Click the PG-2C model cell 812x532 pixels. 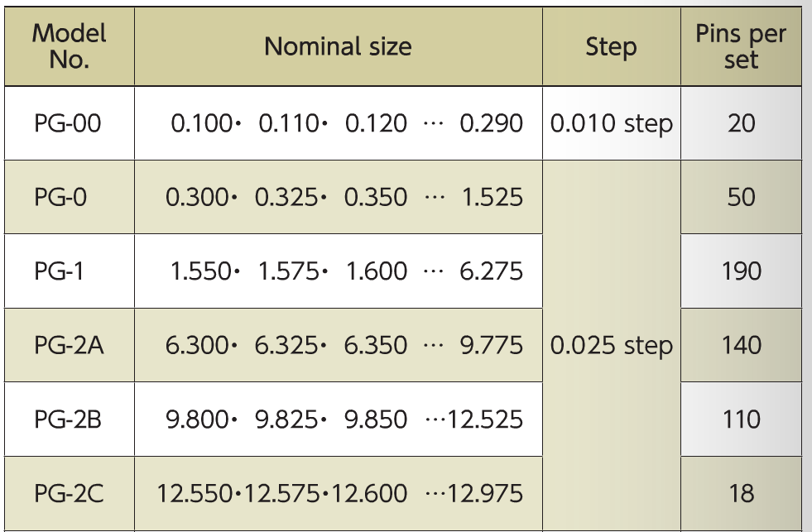tap(70, 494)
